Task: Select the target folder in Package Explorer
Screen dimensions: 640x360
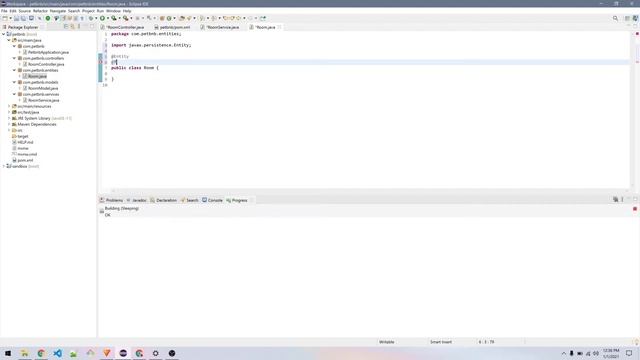Action: point(23,136)
